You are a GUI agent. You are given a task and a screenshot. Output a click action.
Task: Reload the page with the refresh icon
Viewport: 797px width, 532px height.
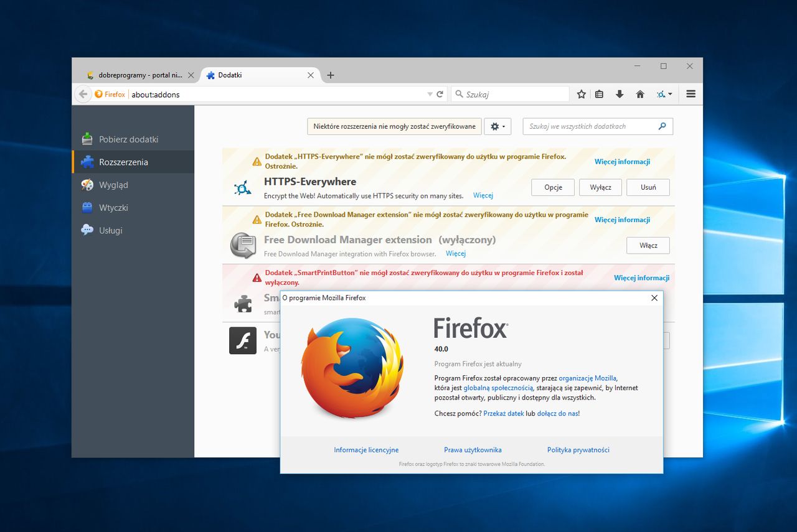[440, 94]
